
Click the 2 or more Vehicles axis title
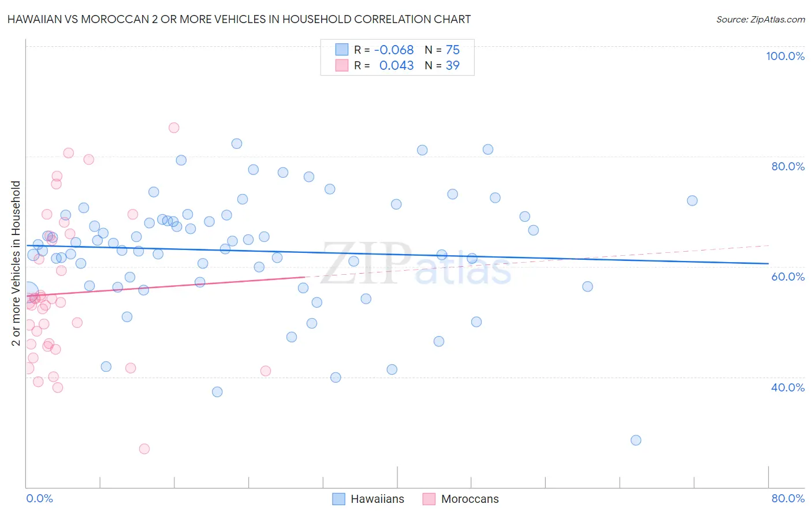tap(16, 263)
